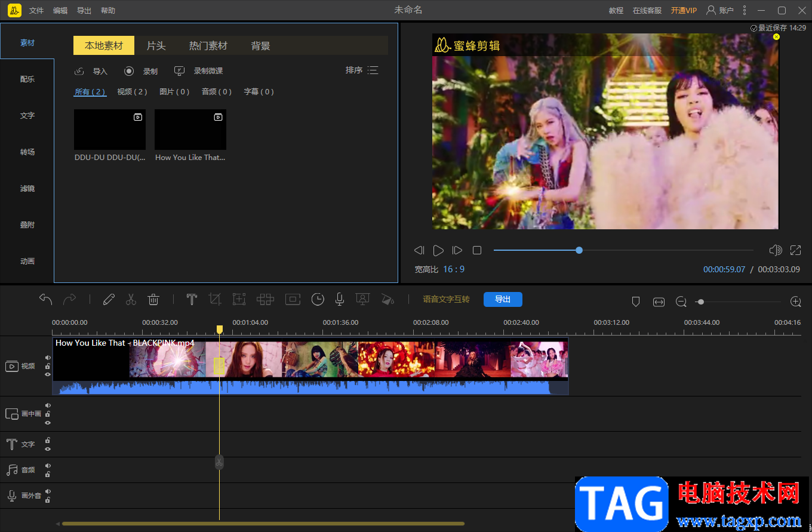Fit timeline to window width icon
Screen dimensions: 812x532
click(x=659, y=302)
